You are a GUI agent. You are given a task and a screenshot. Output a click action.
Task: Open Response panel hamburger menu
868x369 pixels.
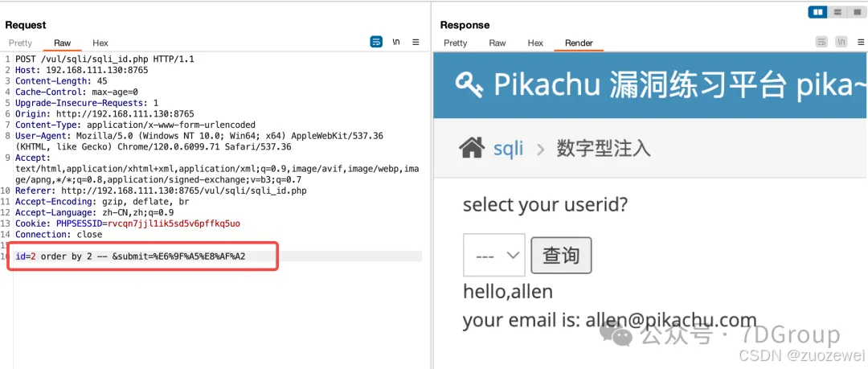(x=861, y=42)
